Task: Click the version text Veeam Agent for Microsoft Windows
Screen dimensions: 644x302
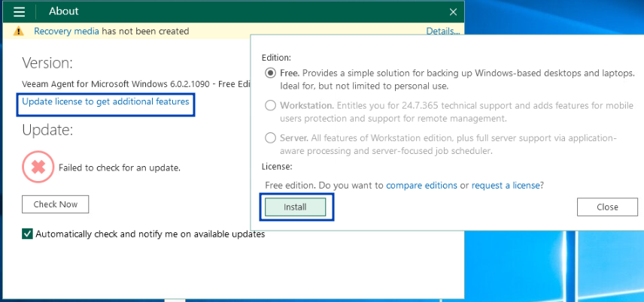Action: coord(136,85)
